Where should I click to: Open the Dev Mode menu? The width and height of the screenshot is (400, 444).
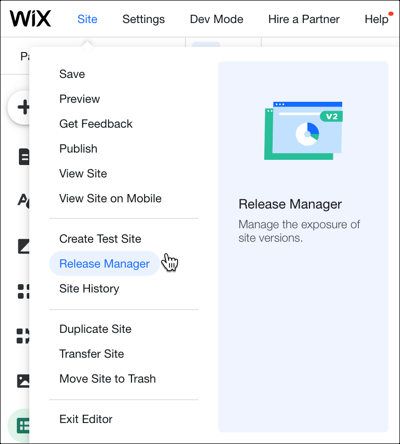pos(216,19)
